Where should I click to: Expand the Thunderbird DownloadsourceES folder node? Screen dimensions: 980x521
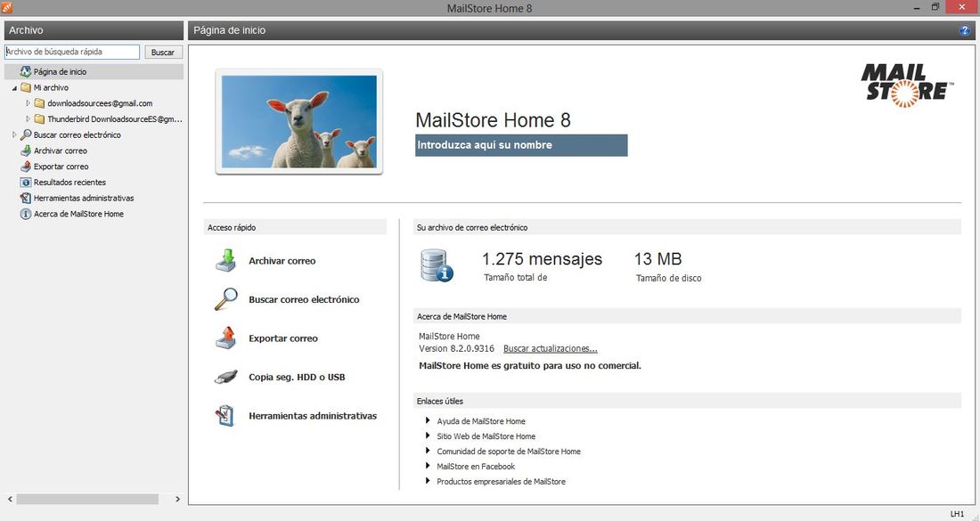tap(29, 118)
